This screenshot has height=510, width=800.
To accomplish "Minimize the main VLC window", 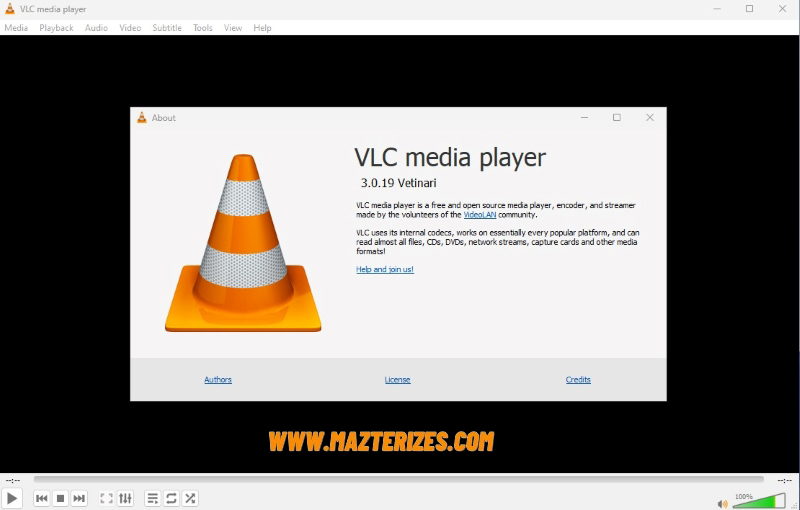I will pos(717,9).
